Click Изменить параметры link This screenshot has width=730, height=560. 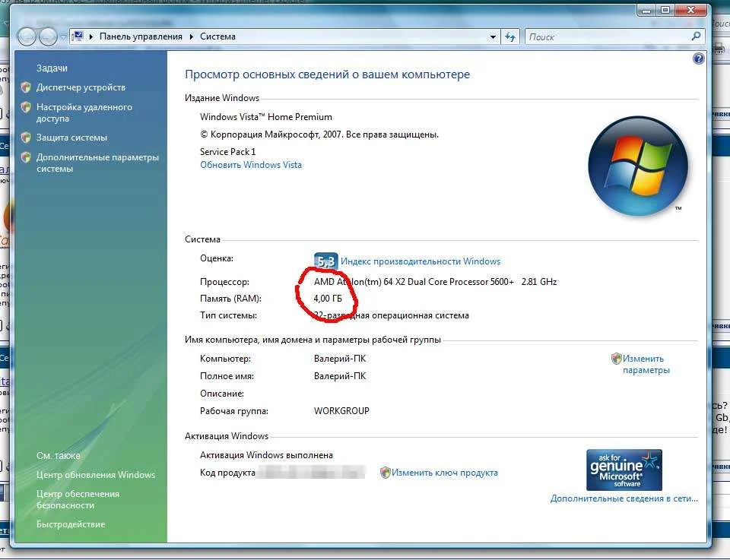[x=646, y=364]
